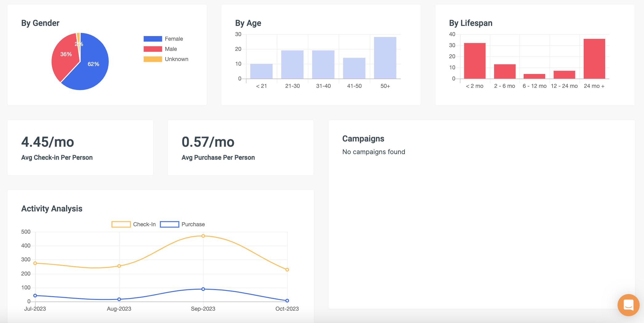This screenshot has height=323, width=644.
Task: Click the 12 - 24 mo lifespan bar
Action: 564,75
